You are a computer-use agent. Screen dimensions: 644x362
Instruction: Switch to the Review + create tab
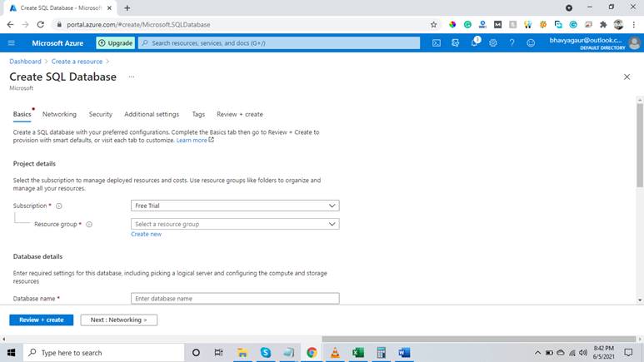240,115
